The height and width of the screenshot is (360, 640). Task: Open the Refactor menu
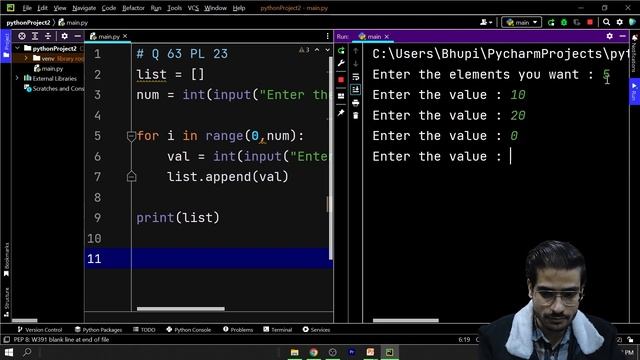133,8
